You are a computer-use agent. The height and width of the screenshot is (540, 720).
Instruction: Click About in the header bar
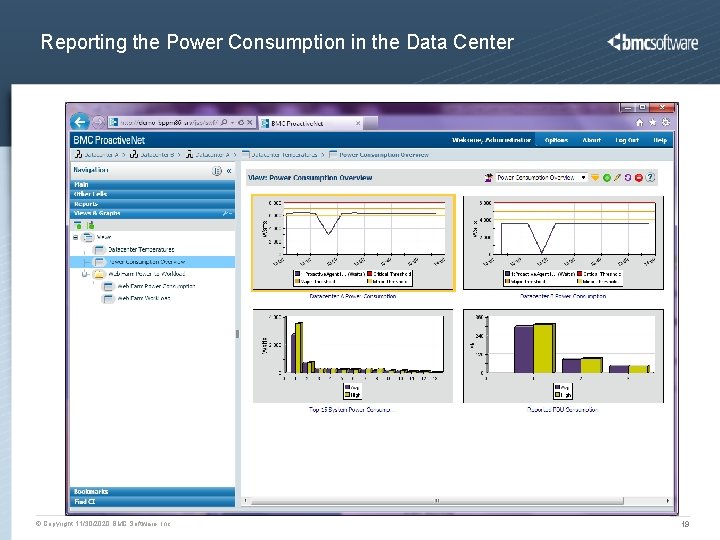point(591,140)
